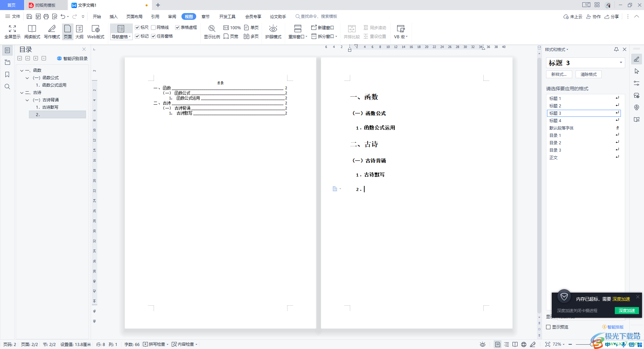644x349 pixels.
Task: Open the split window dropdown
Action: pos(324,36)
